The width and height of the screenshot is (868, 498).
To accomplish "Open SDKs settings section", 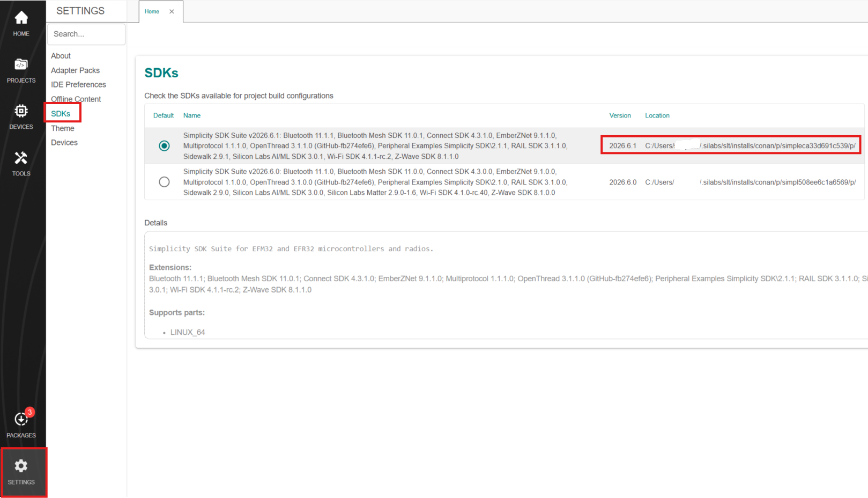I will tap(61, 114).
